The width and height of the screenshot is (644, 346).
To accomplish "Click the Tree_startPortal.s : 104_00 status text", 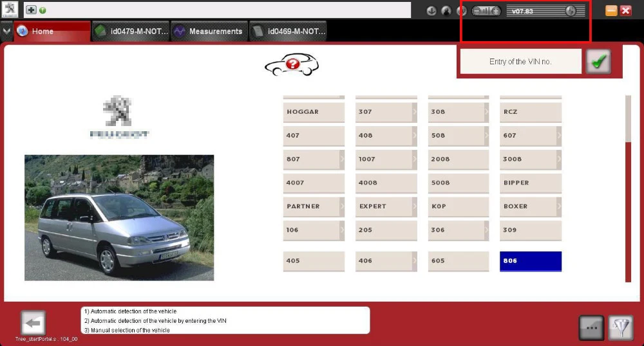I will click(x=46, y=340).
